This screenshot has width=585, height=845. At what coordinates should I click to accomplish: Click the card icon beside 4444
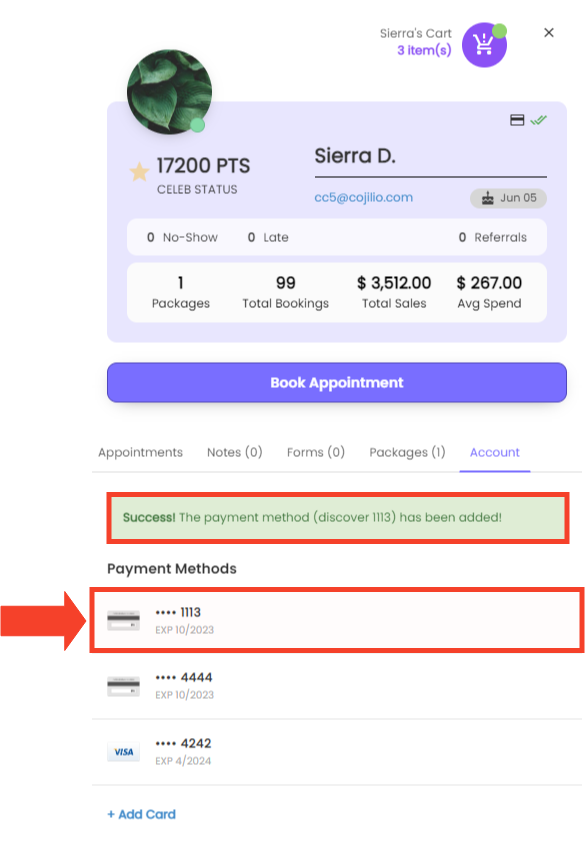click(123, 686)
